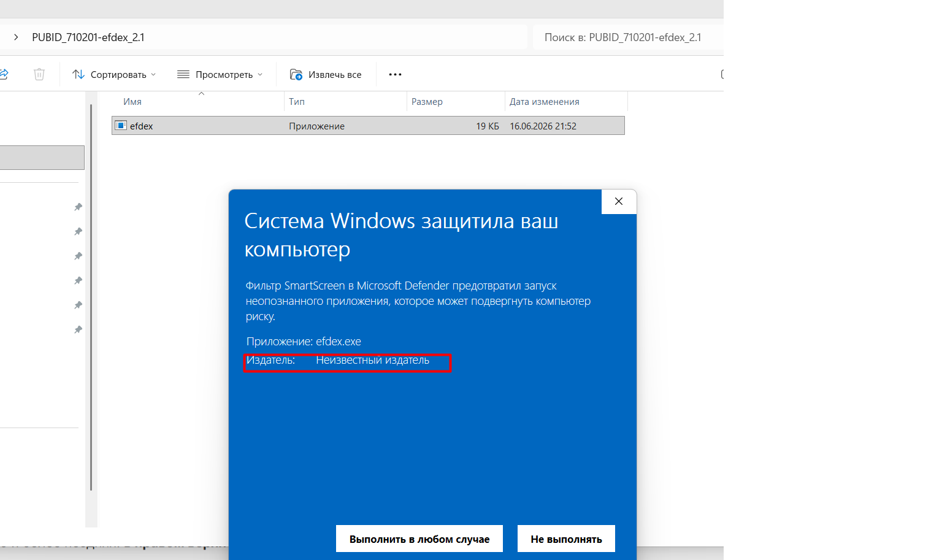This screenshot has height=560, width=942.
Task: Sort by the Имя column header
Action: click(x=132, y=102)
